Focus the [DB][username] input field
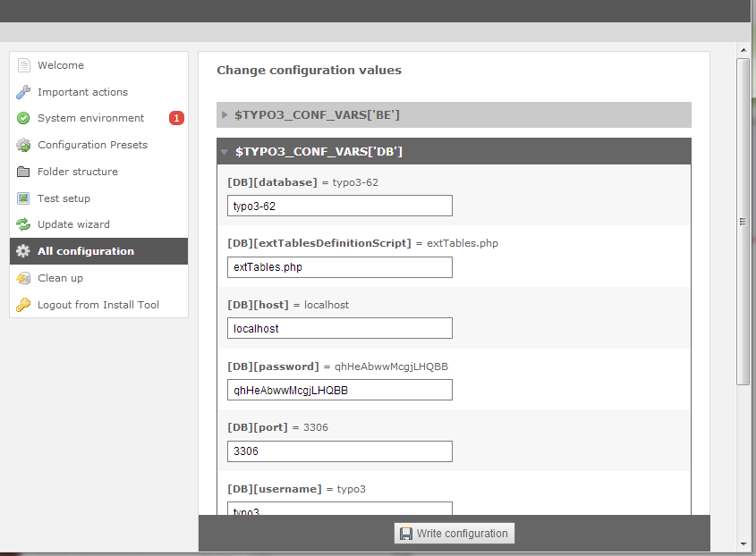 340,509
